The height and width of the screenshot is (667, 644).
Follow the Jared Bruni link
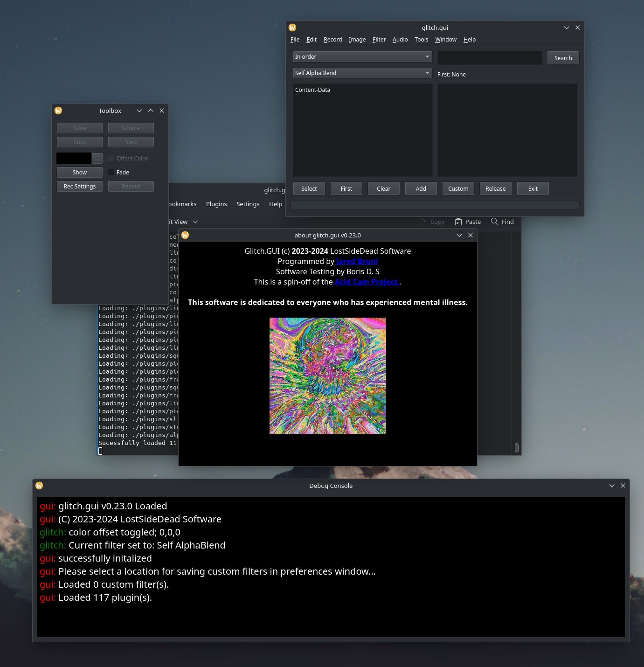pos(357,261)
